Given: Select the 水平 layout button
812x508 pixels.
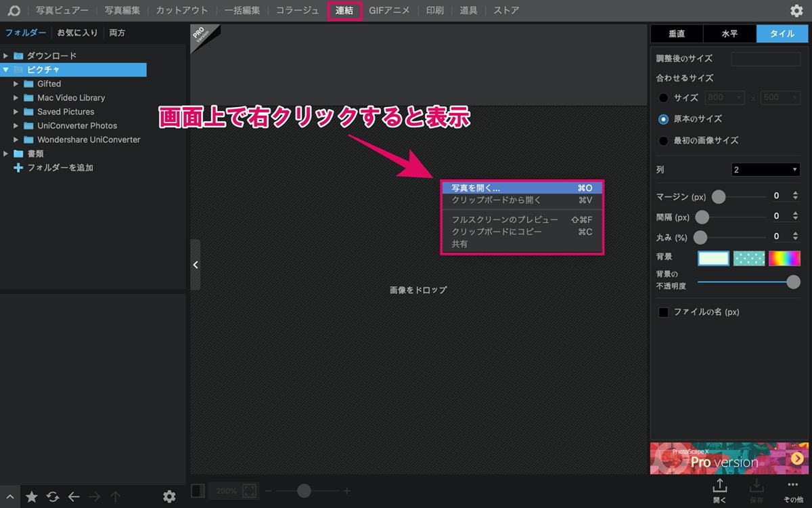Looking at the screenshot, I should 730,34.
